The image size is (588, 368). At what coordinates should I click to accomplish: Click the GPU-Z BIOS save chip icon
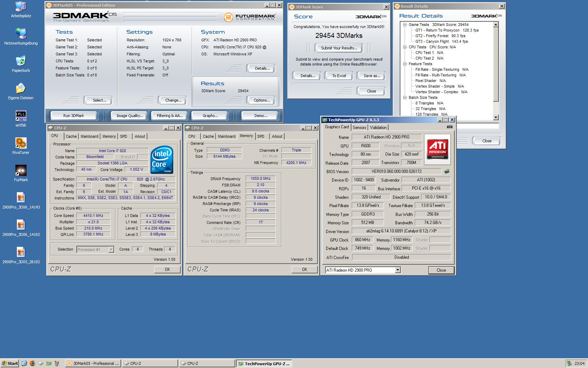click(x=447, y=171)
